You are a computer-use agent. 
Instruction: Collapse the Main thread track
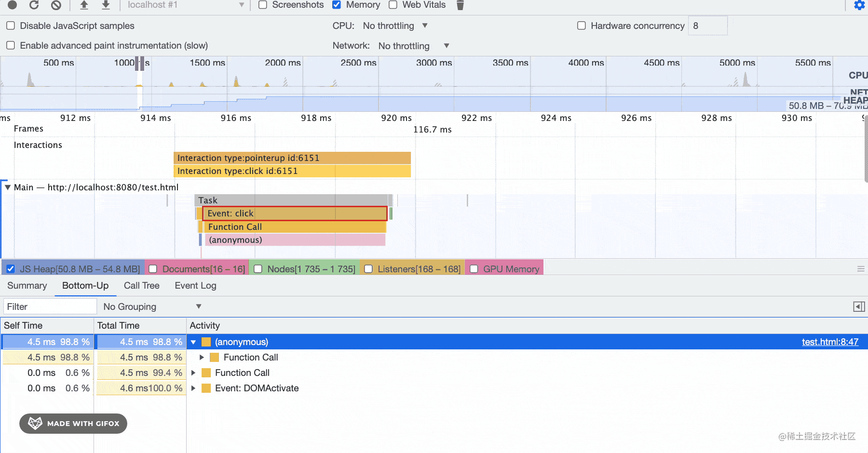click(x=8, y=187)
